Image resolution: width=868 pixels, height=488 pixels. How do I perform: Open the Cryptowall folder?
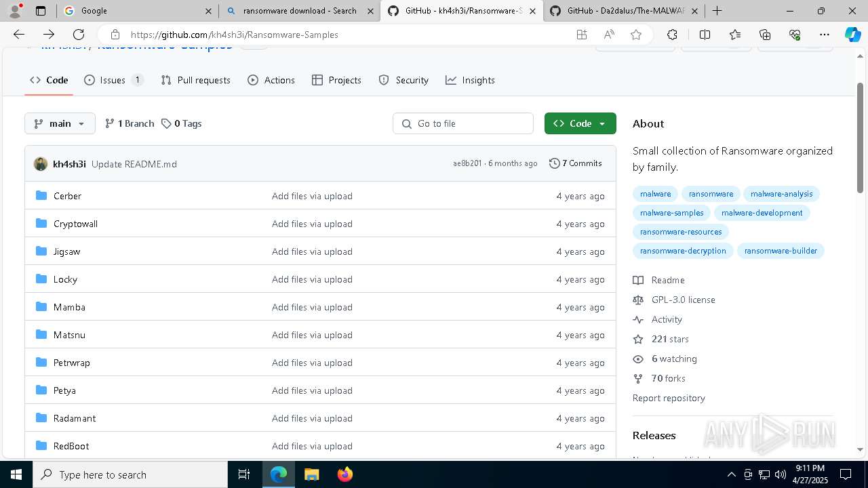pos(75,224)
